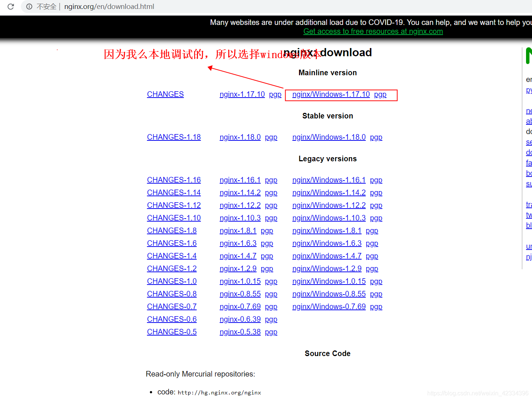
Task: Download nginx-1.8.1 source
Action: pos(238,231)
